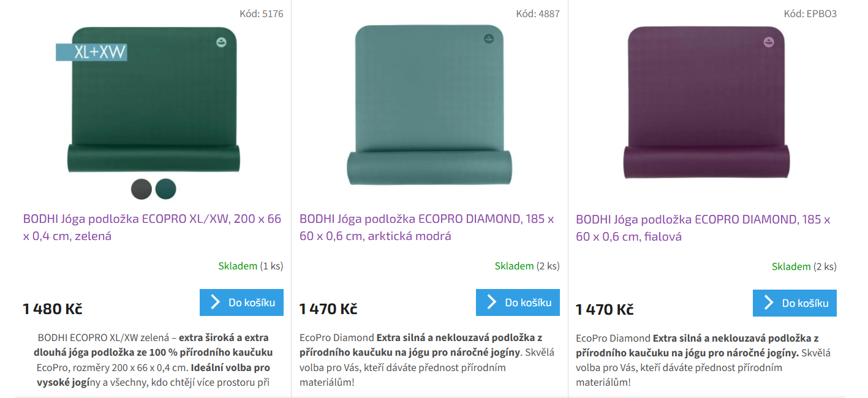Select the dark grey color swatch
This screenshot has width=868, height=398.
click(x=142, y=189)
